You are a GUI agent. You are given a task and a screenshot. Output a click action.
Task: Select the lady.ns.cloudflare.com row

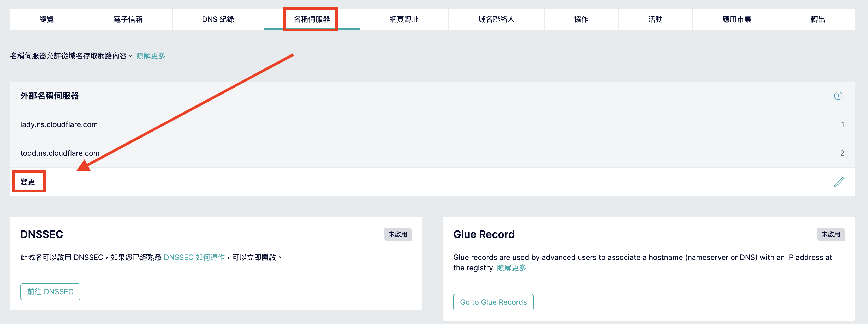coord(59,124)
